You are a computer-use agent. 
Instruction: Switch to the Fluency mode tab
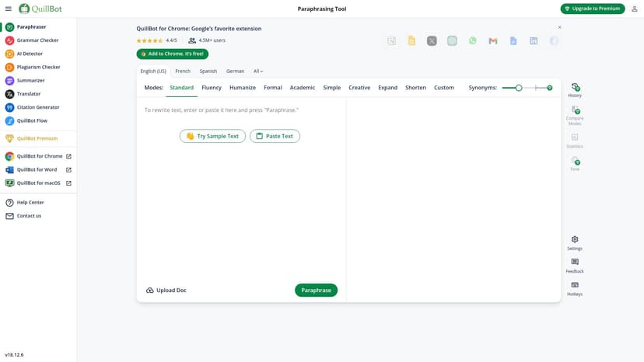click(212, 88)
